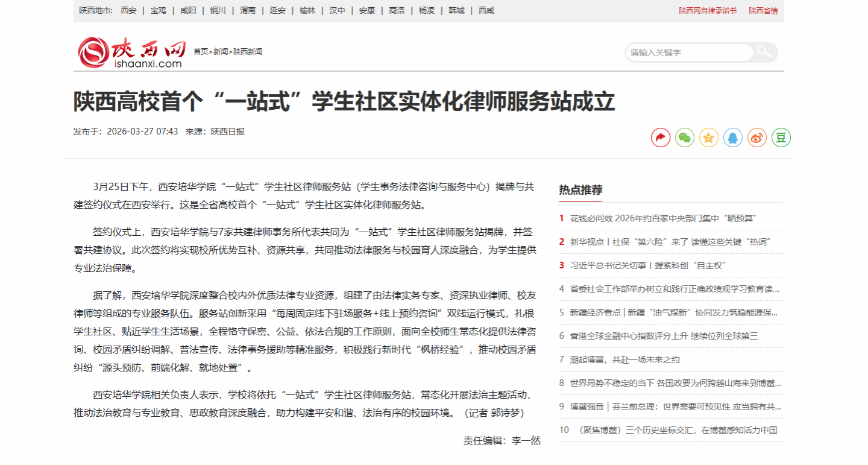The width and height of the screenshot is (868, 465).
Task: Click the keyword search input field
Action: [x=688, y=52]
